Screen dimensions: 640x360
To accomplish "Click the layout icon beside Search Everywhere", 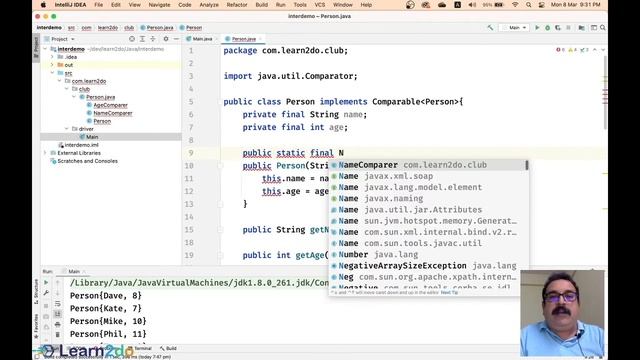I will click(593, 28).
